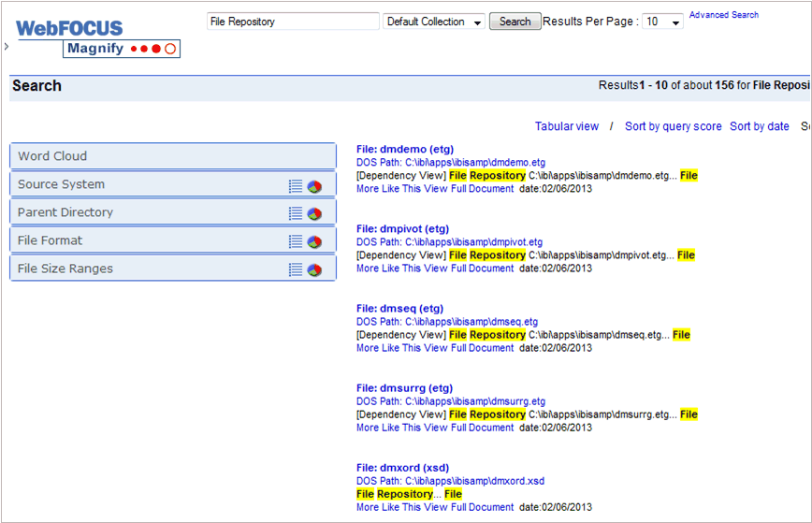Viewport: 812px width, 523px height.
Task: Sort results by query score
Action: [673, 126]
